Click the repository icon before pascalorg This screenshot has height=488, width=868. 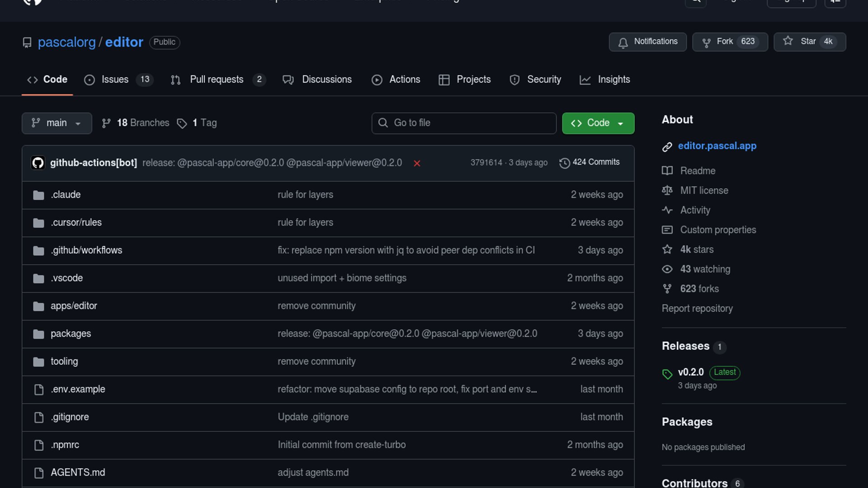(27, 42)
